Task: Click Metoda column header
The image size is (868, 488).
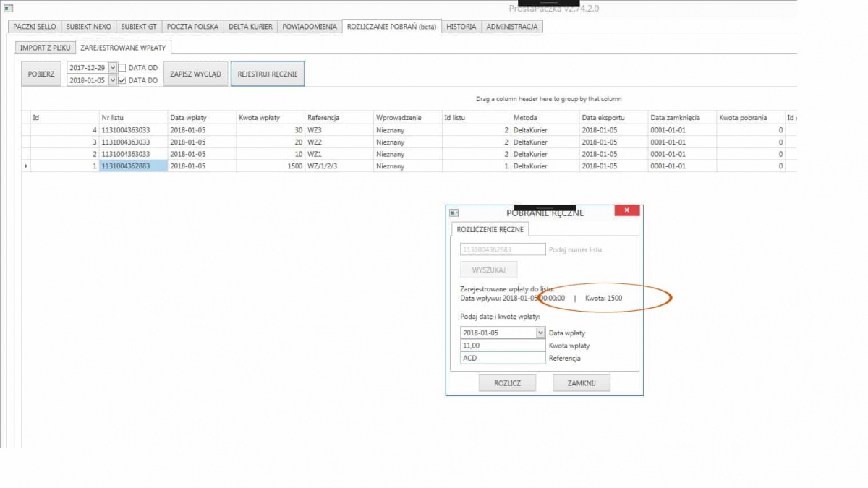Action: coord(545,117)
